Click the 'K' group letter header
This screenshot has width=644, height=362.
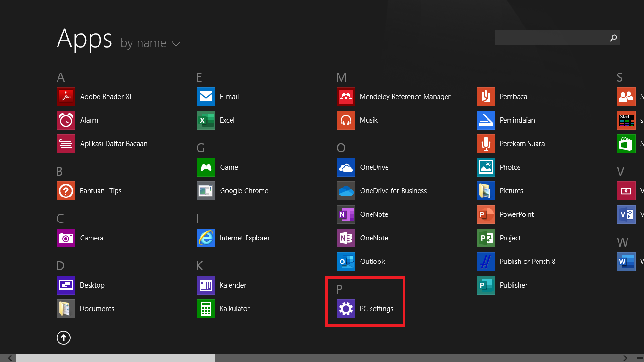click(x=200, y=266)
